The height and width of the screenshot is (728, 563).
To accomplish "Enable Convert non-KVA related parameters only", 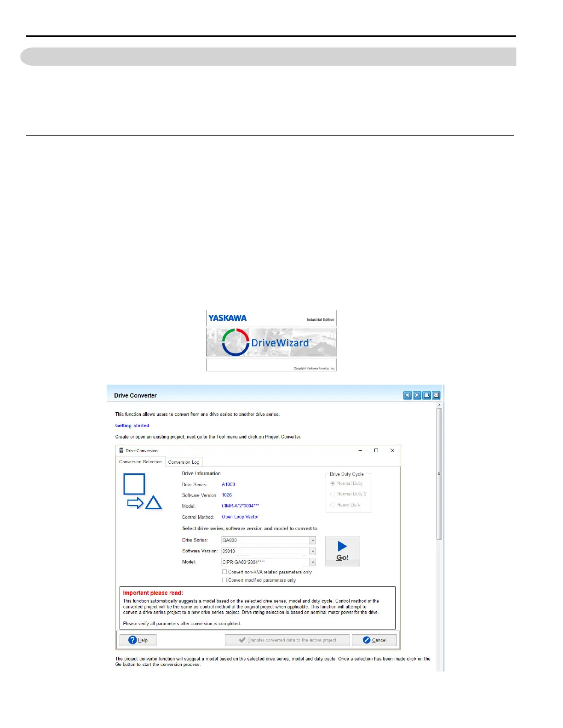I will click(224, 572).
